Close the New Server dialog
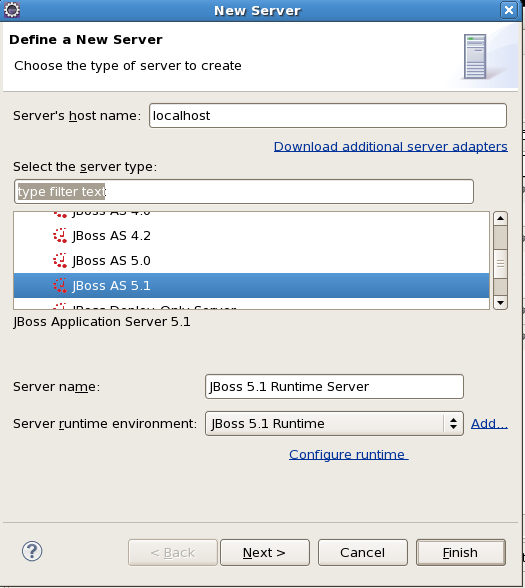 (508, 10)
